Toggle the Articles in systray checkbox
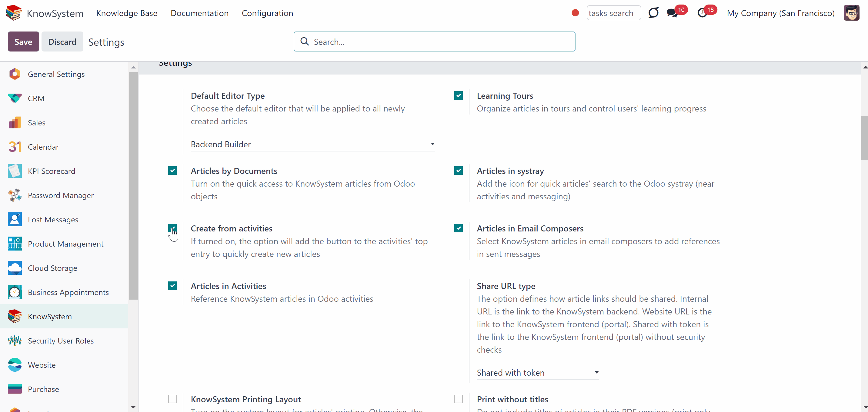868x412 pixels. tap(458, 171)
